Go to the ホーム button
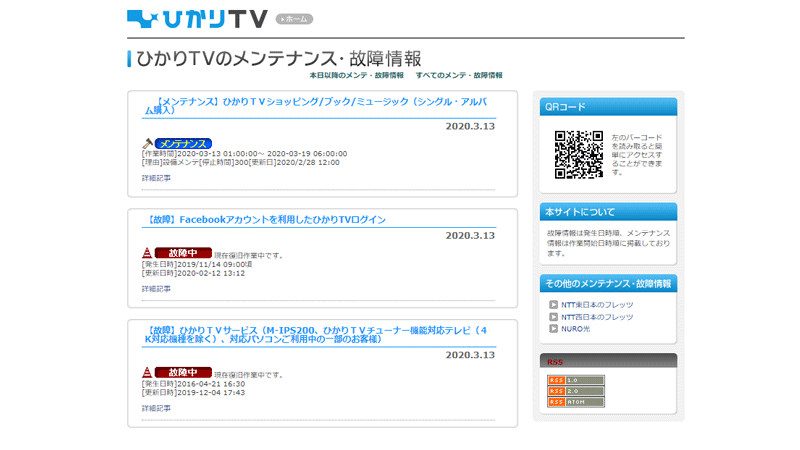 [x=294, y=19]
